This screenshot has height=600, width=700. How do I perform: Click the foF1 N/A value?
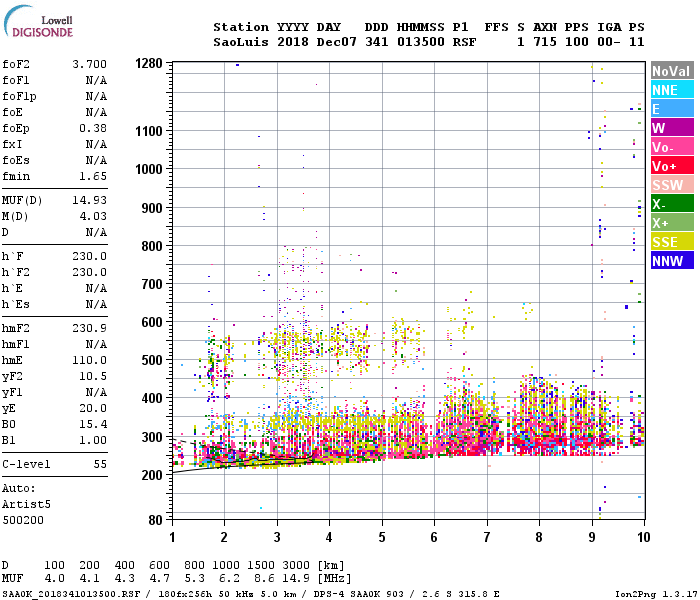tap(96, 80)
